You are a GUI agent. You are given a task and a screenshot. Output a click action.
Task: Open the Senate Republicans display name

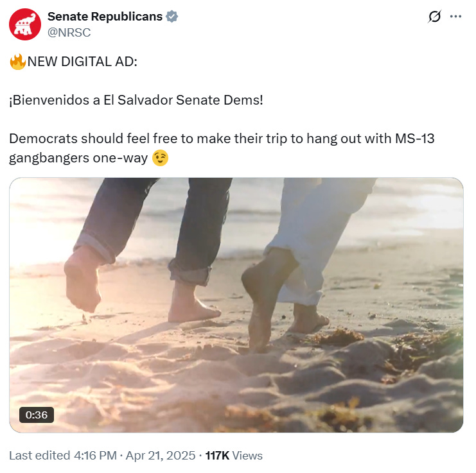pos(105,17)
